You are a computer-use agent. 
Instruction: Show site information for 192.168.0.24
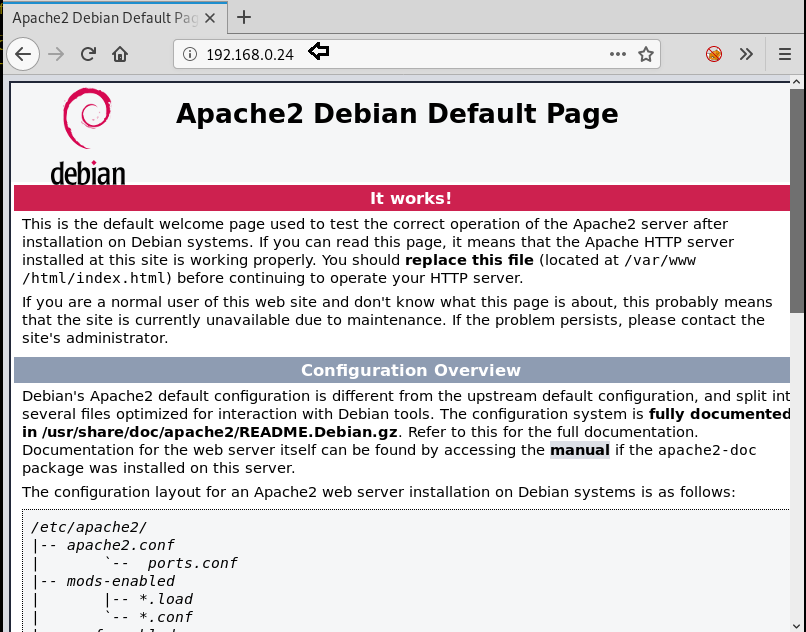pyautogui.click(x=190, y=54)
